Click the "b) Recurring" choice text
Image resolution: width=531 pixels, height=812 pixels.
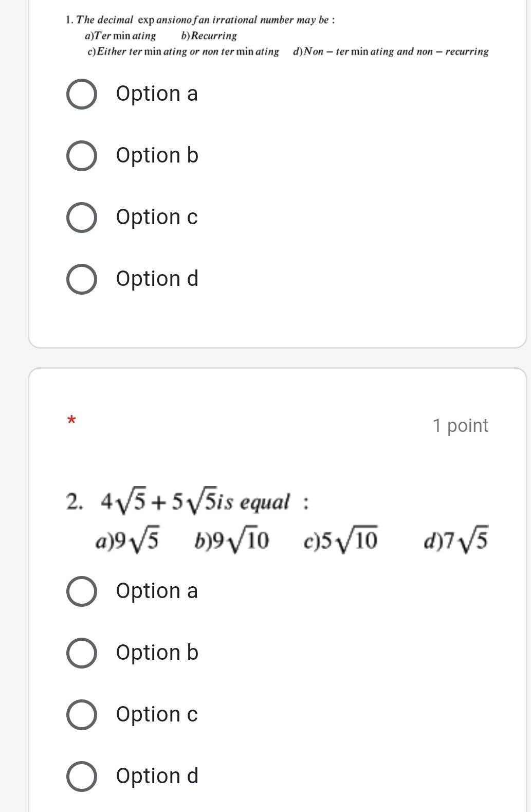click(209, 36)
